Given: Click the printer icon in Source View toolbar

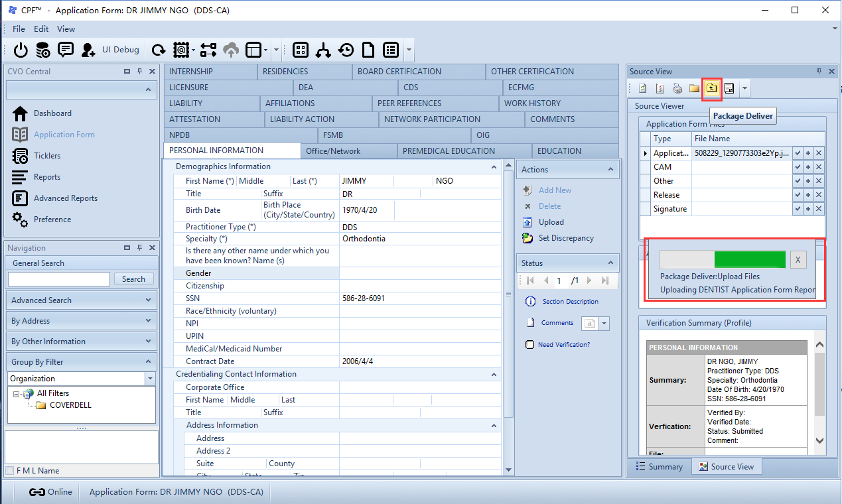Looking at the screenshot, I should click(677, 88).
